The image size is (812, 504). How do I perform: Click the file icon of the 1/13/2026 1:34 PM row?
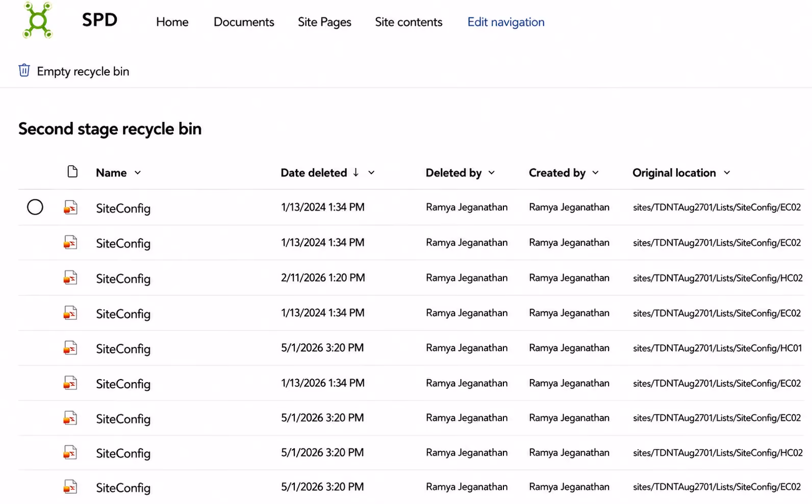tap(70, 383)
